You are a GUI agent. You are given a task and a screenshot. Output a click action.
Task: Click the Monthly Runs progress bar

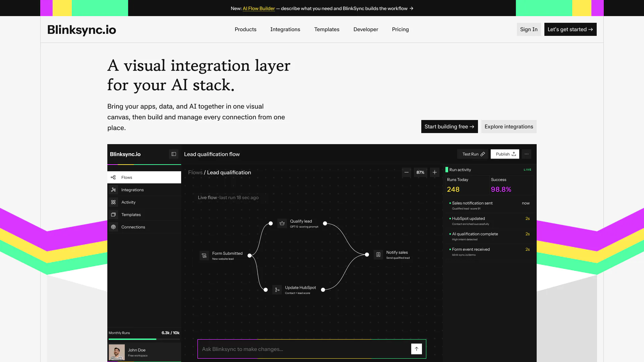tap(144, 339)
